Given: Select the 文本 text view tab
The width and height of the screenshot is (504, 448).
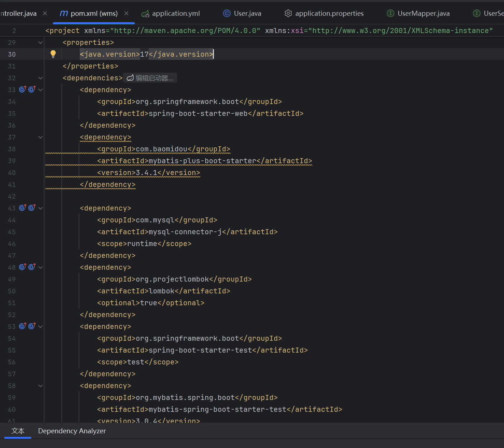Looking at the screenshot, I should tap(18, 431).
